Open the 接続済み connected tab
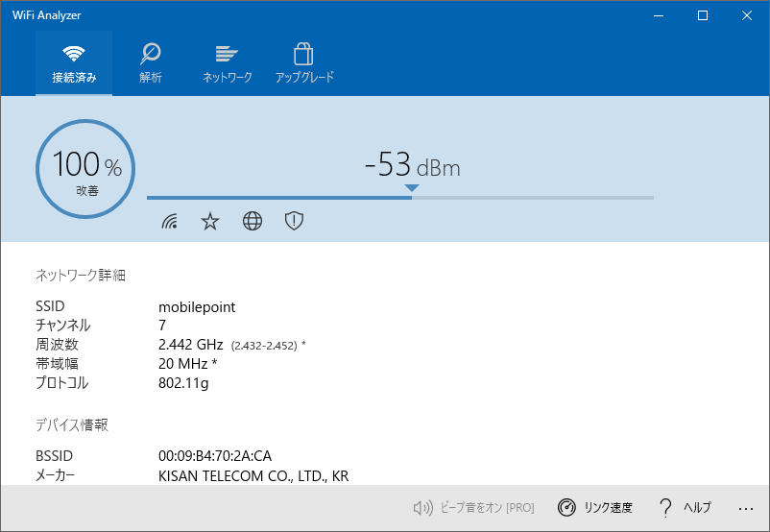Image resolution: width=770 pixels, height=532 pixels. coord(74,62)
